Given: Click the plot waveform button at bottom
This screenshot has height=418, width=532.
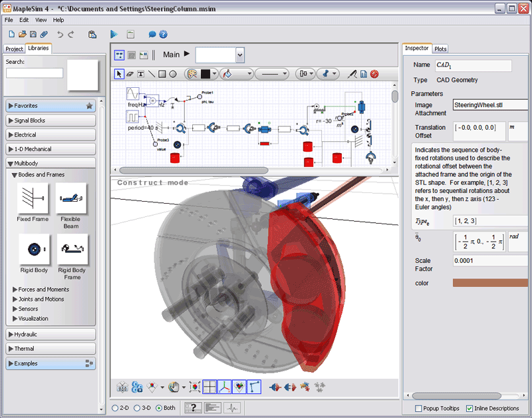Looking at the screenshot, I should pyautogui.click(x=232, y=408).
